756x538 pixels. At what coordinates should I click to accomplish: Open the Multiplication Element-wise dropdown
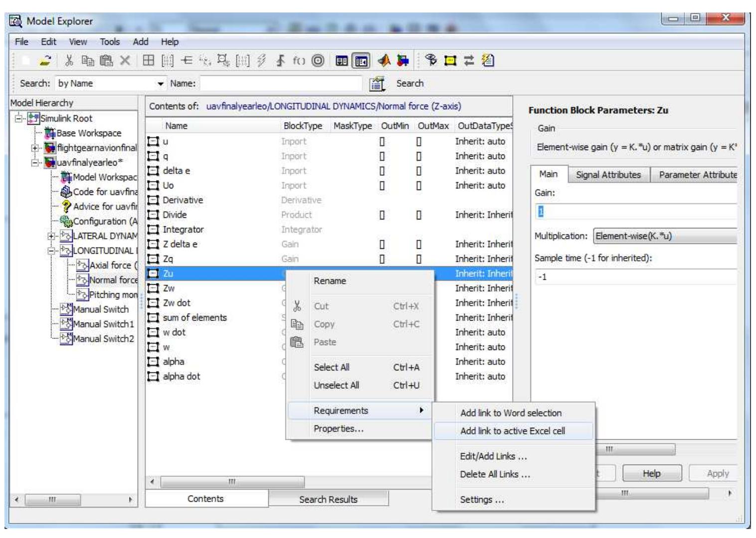(665, 236)
